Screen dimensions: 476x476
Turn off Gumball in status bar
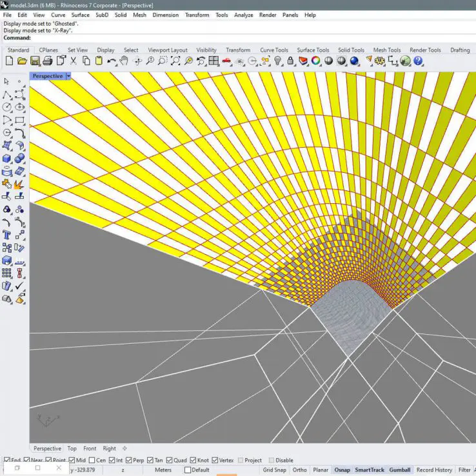click(399, 470)
